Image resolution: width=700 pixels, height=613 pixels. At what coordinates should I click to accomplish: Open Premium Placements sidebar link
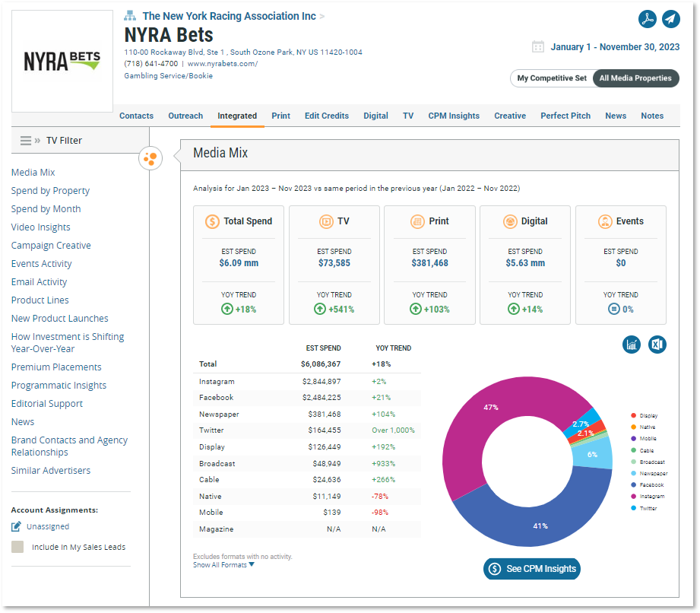tap(56, 367)
